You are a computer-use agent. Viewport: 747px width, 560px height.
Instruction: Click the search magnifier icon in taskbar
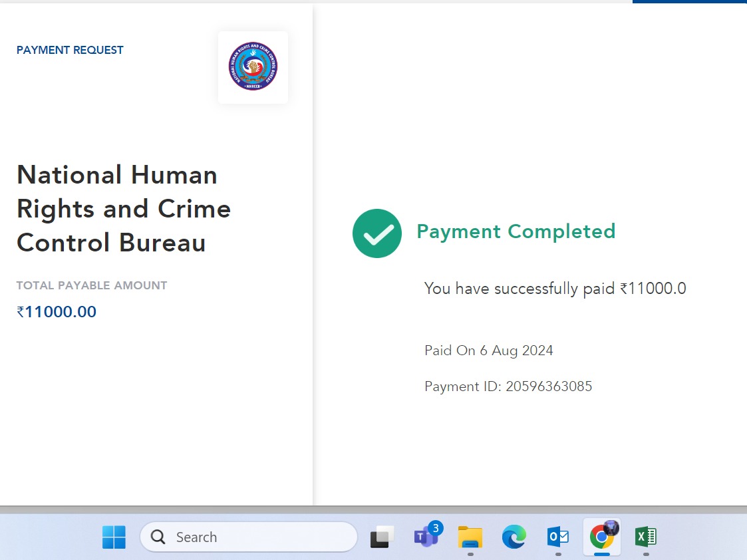coord(158,537)
